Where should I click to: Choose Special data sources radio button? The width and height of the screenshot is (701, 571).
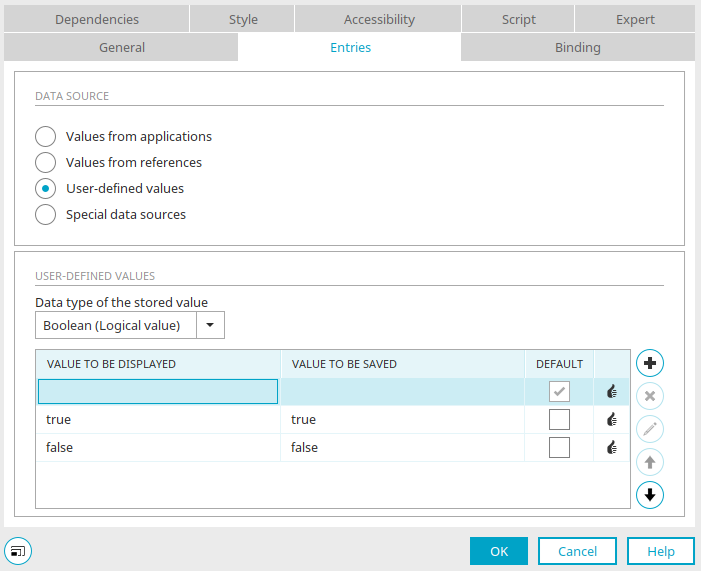(x=46, y=215)
